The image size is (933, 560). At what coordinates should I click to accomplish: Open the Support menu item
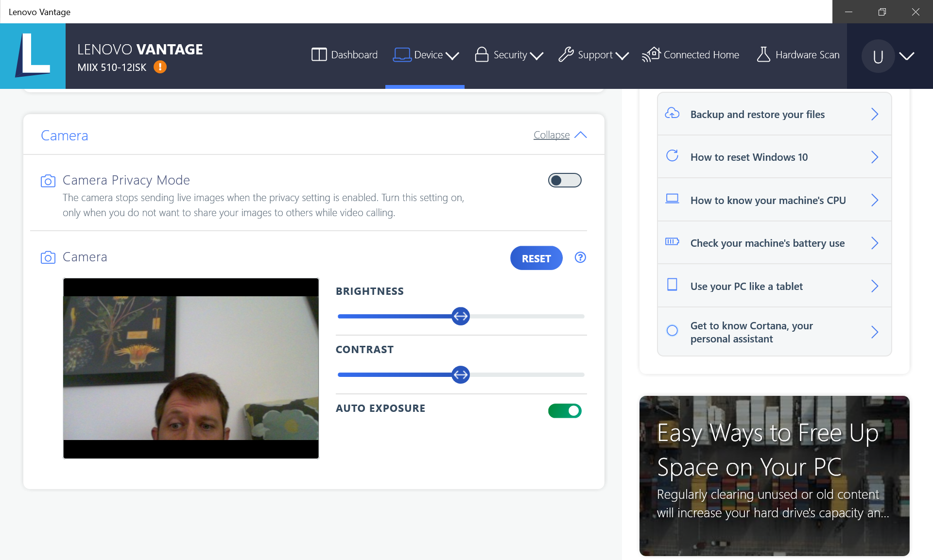click(594, 55)
